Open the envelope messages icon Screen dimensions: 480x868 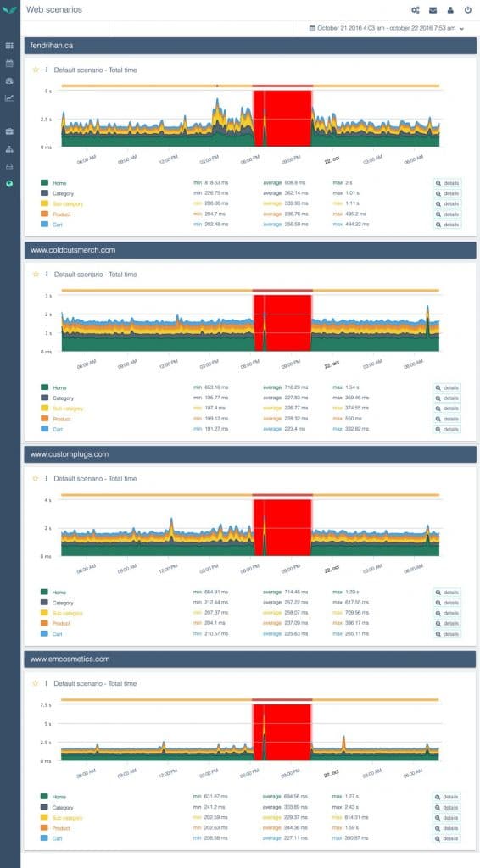pos(433,10)
